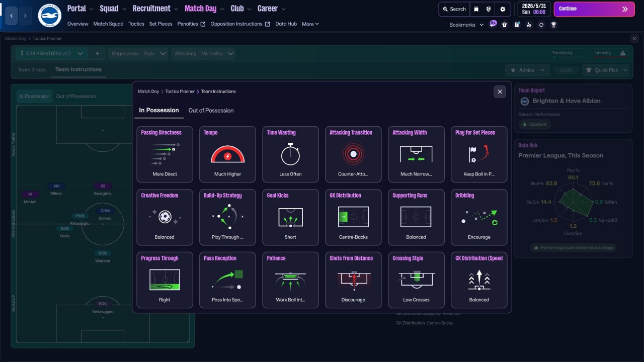The image size is (644, 362).
Task: Open the Data Hub submenu item
Action: [286, 24]
